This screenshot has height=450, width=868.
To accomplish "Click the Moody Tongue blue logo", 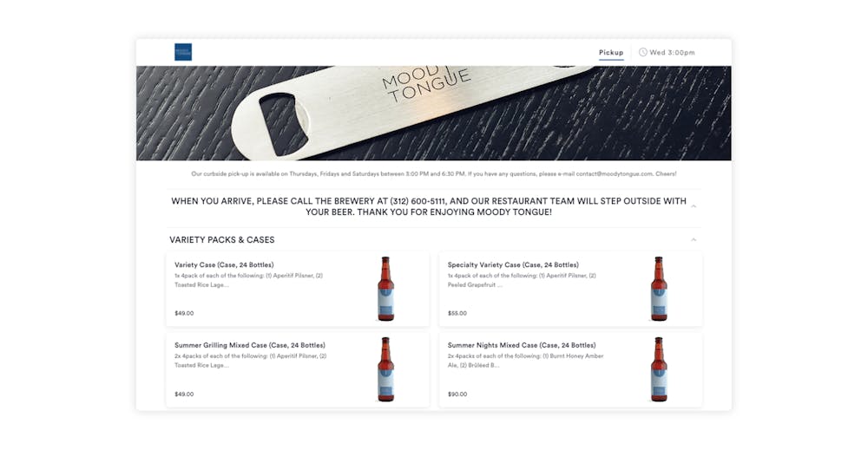I will [182, 52].
